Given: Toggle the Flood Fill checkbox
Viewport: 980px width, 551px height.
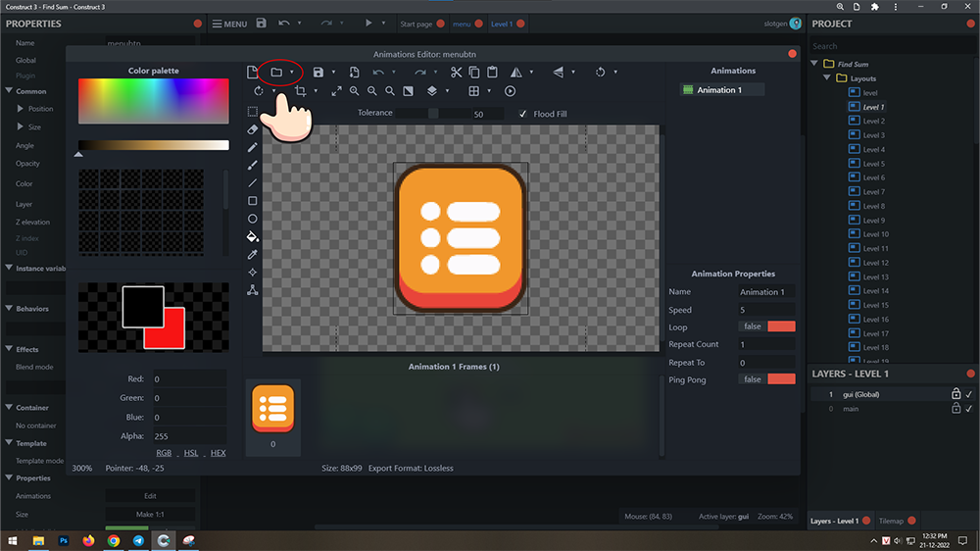Looking at the screenshot, I should tap(522, 114).
